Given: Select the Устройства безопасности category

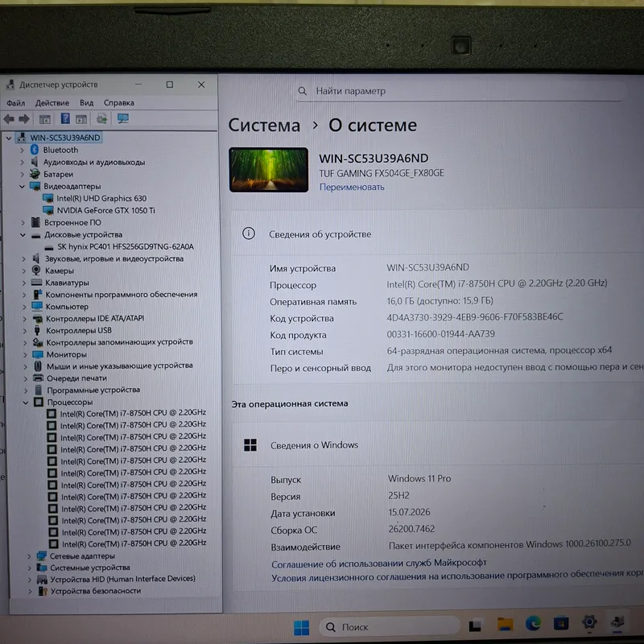Looking at the screenshot, I should 95,591.
